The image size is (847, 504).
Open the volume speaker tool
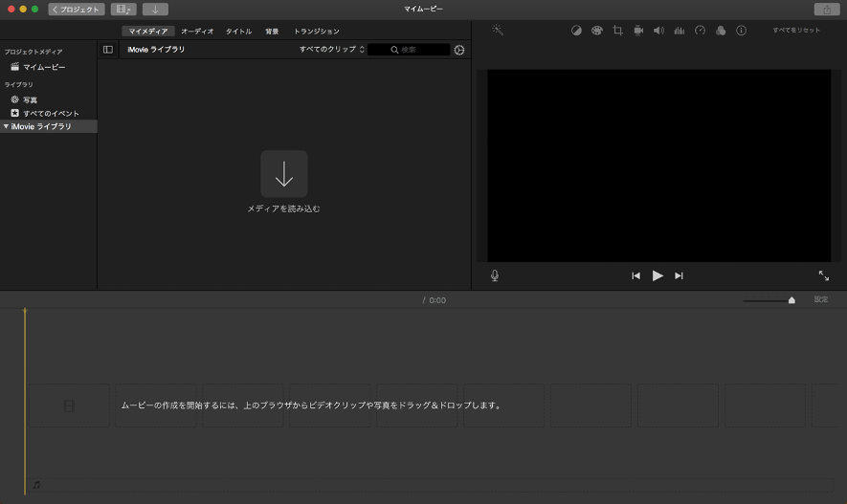[x=659, y=31]
